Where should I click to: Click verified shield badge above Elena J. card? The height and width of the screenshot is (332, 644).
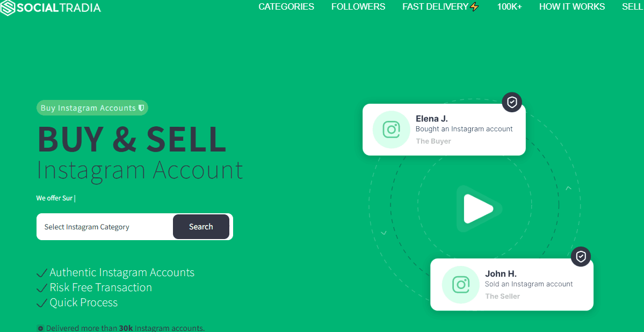pyautogui.click(x=512, y=102)
